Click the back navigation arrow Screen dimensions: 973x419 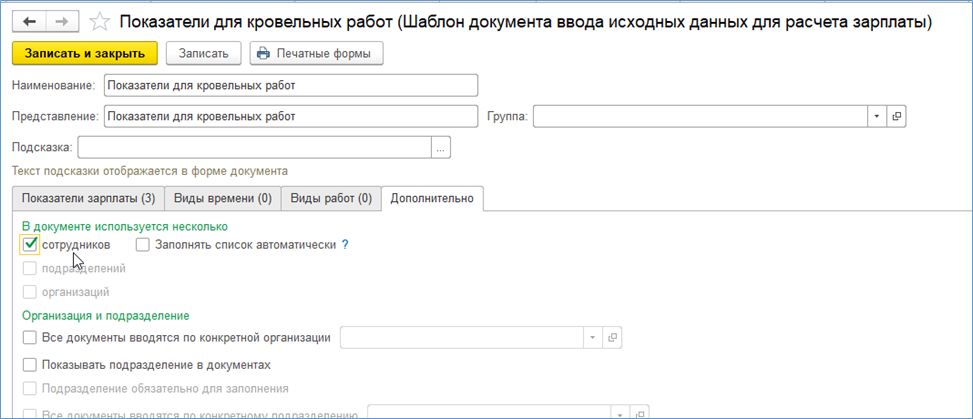click(x=29, y=21)
